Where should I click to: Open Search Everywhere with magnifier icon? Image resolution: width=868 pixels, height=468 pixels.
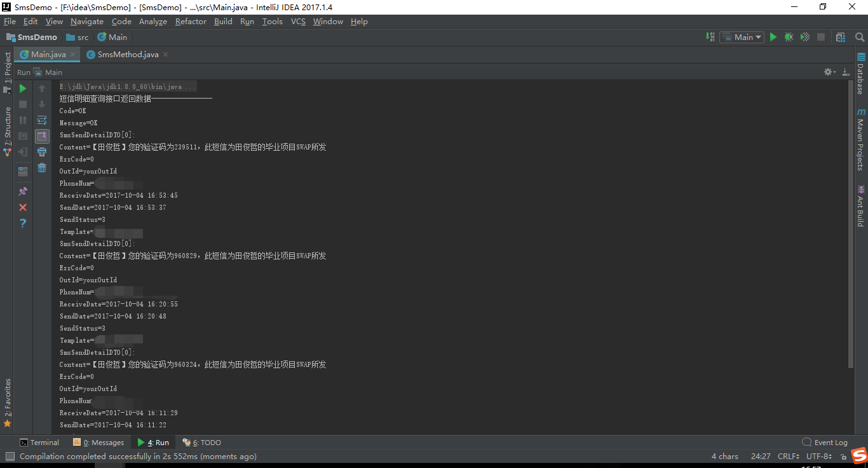(859, 37)
